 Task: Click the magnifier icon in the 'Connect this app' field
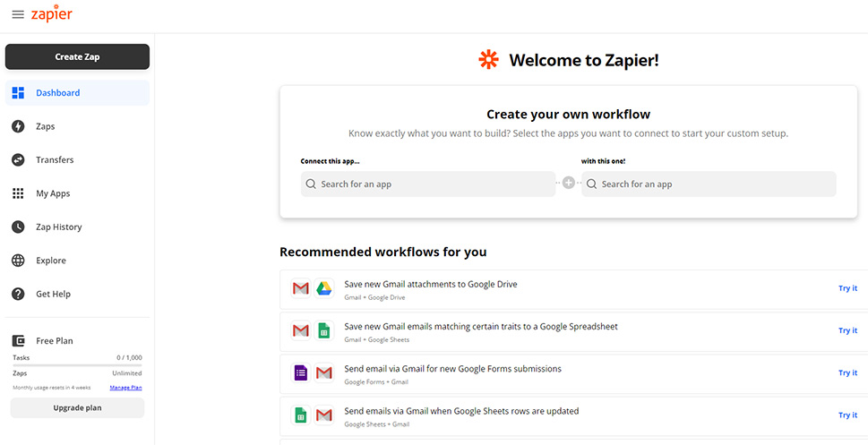pos(311,184)
